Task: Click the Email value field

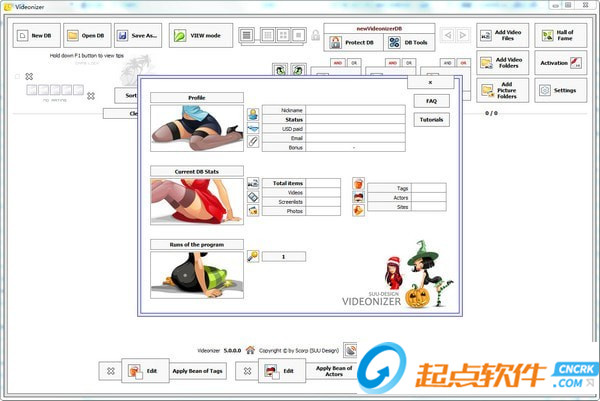Action: 355,138
